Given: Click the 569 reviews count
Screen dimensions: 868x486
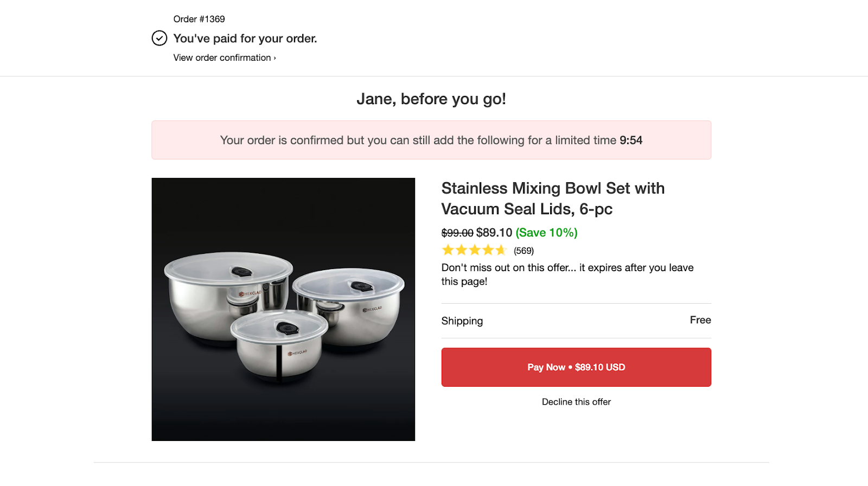Looking at the screenshot, I should pyautogui.click(x=524, y=251).
